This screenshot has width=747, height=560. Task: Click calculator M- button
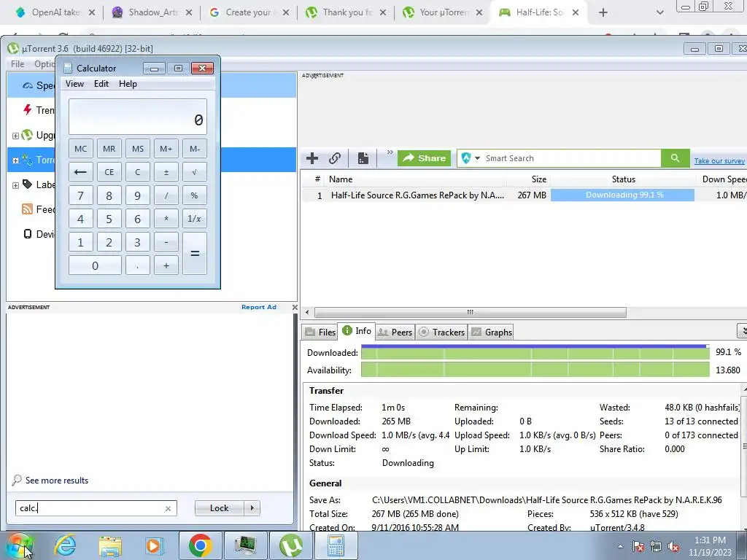point(194,149)
